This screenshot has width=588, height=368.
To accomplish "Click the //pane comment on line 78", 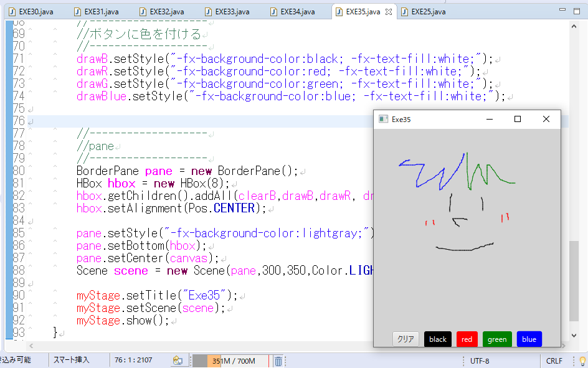I will 95,146.
